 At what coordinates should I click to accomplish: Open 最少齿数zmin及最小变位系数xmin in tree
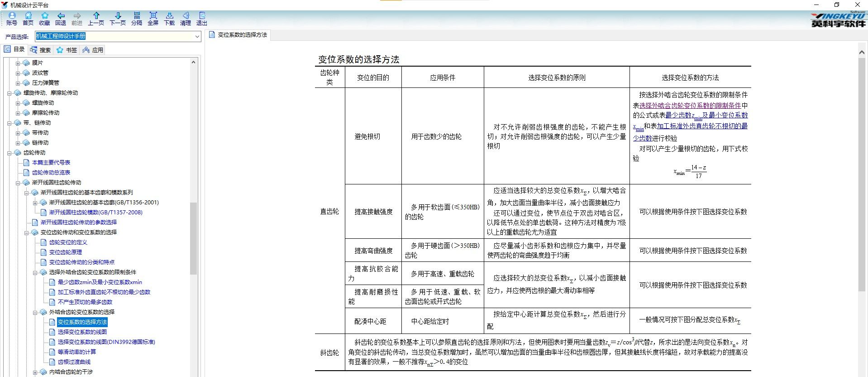[x=100, y=282]
